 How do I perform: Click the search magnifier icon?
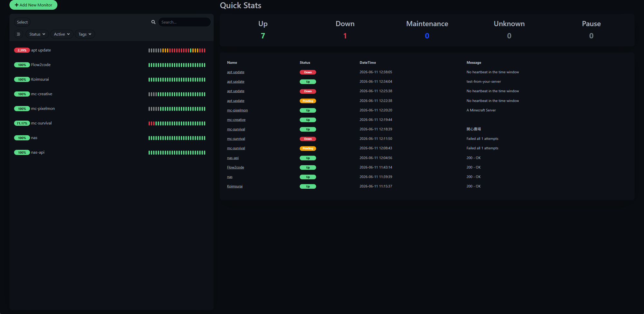pyautogui.click(x=153, y=22)
